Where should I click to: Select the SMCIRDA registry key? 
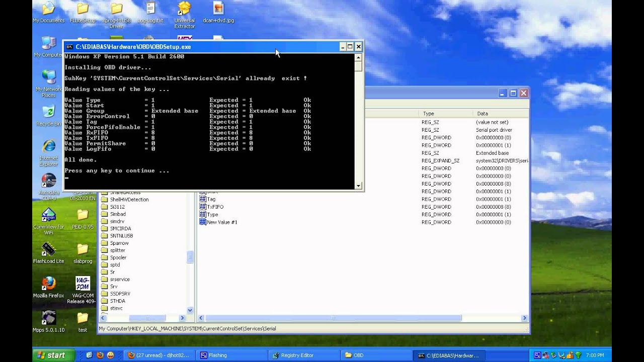tap(120, 228)
